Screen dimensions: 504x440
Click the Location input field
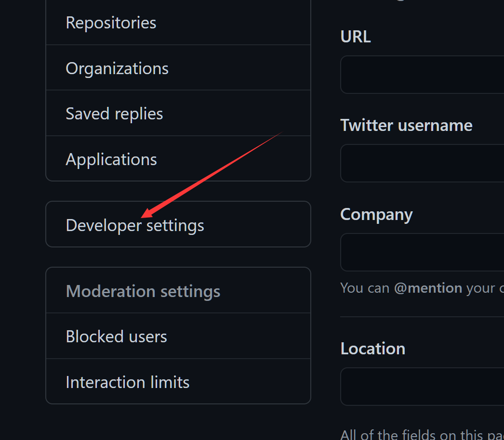click(x=422, y=387)
